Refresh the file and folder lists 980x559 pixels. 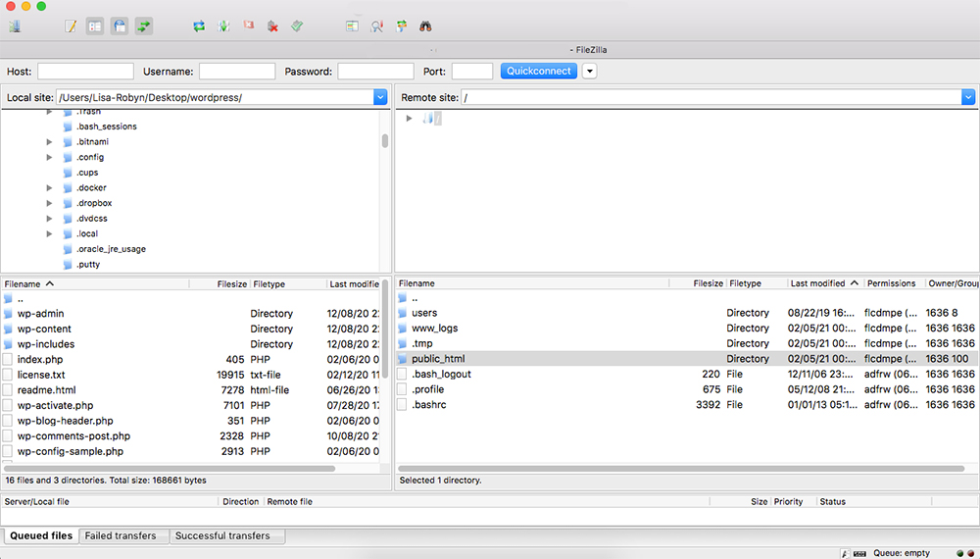[x=199, y=26]
